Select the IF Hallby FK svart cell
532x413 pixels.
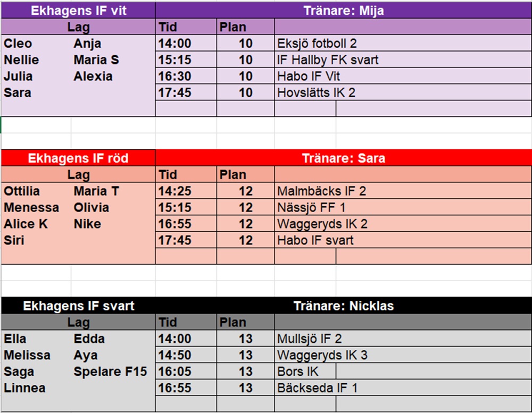click(x=403, y=60)
